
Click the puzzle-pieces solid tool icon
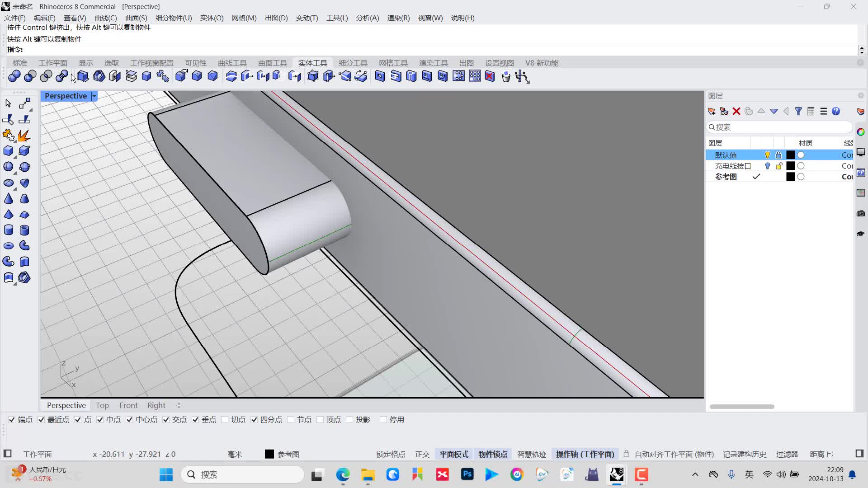[162, 76]
